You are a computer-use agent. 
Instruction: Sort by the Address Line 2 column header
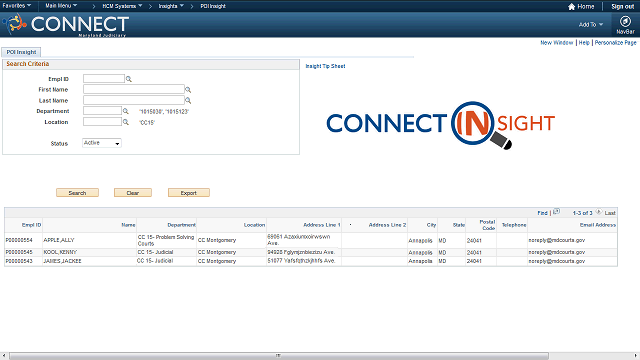click(x=387, y=225)
